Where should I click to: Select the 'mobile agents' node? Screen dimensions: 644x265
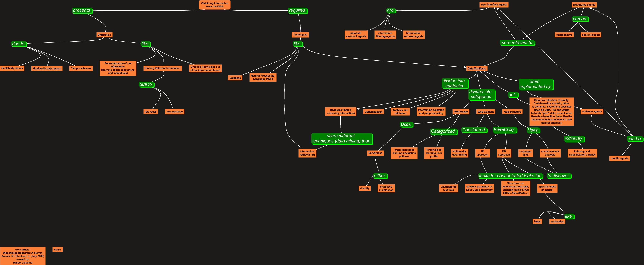pos(619,158)
